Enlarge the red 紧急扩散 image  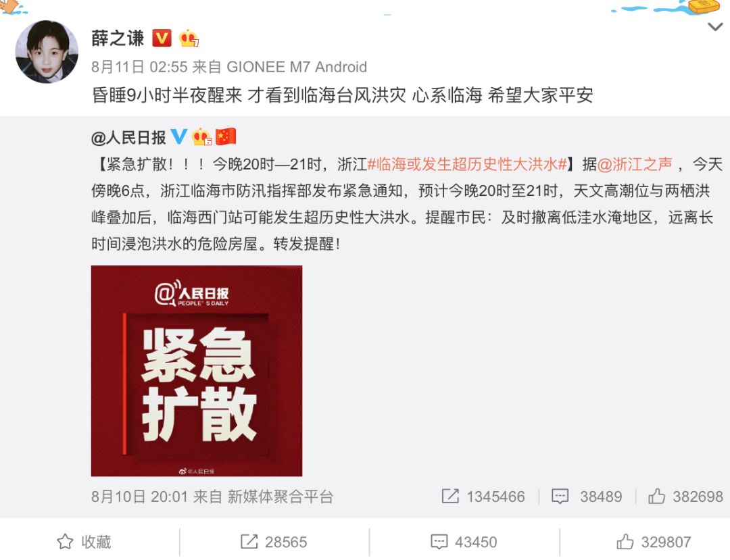(x=197, y=371)
